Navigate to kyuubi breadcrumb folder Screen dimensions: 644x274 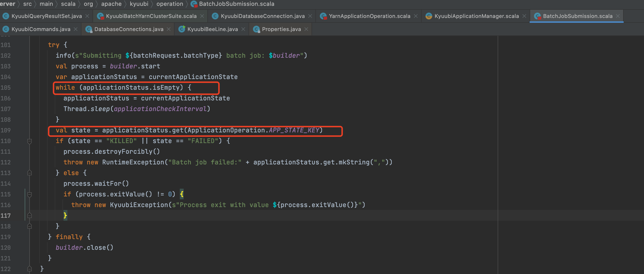coord(139,4)
